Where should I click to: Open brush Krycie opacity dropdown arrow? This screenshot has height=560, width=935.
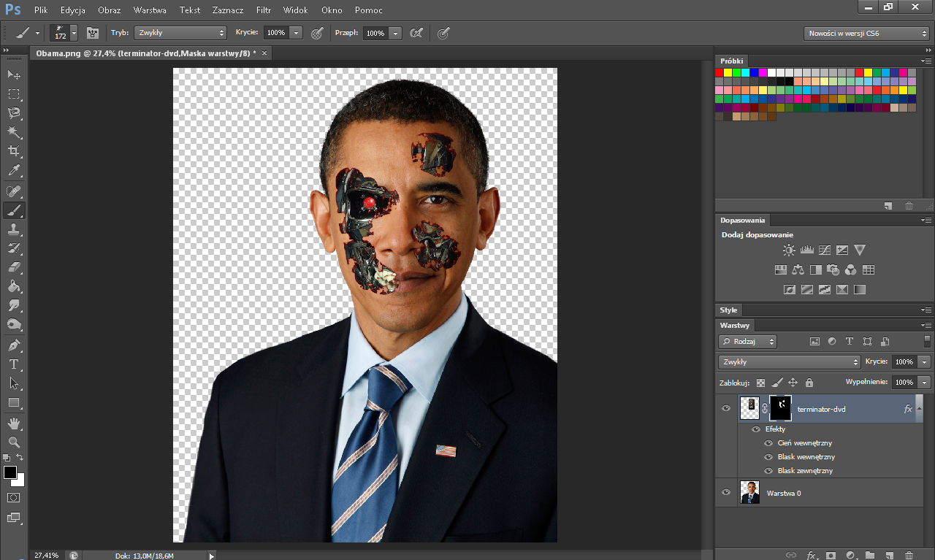coord(296,33)
